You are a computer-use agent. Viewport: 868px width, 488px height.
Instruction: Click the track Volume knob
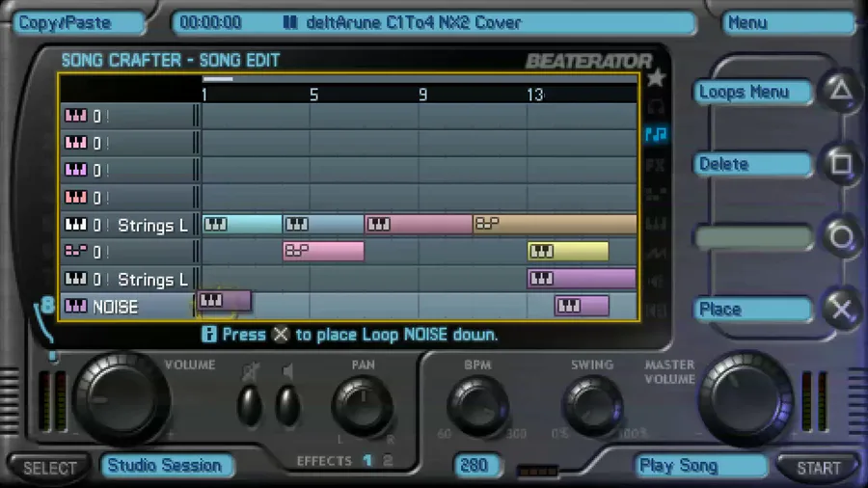point(122,401)
